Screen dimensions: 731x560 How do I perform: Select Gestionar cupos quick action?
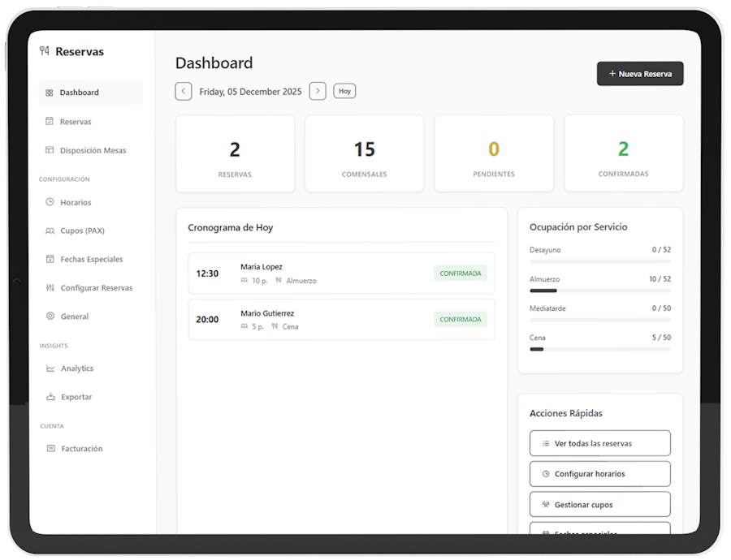click(600, 505)
